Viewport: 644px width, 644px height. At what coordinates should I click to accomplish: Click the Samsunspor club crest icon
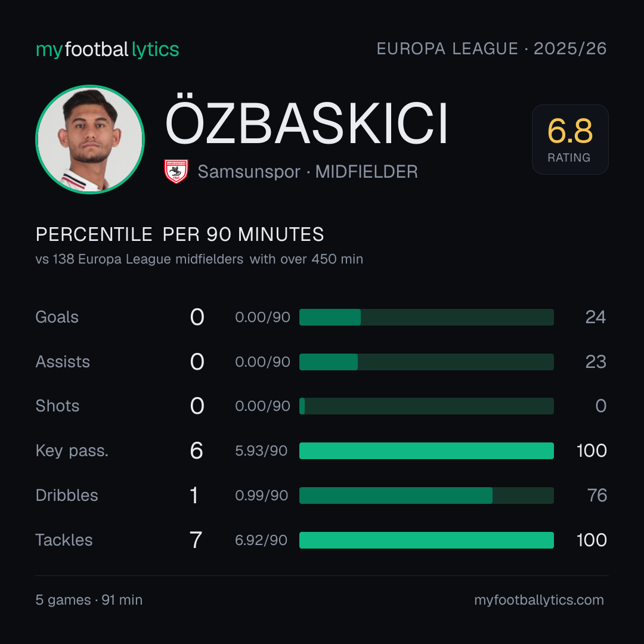point(176,171)
